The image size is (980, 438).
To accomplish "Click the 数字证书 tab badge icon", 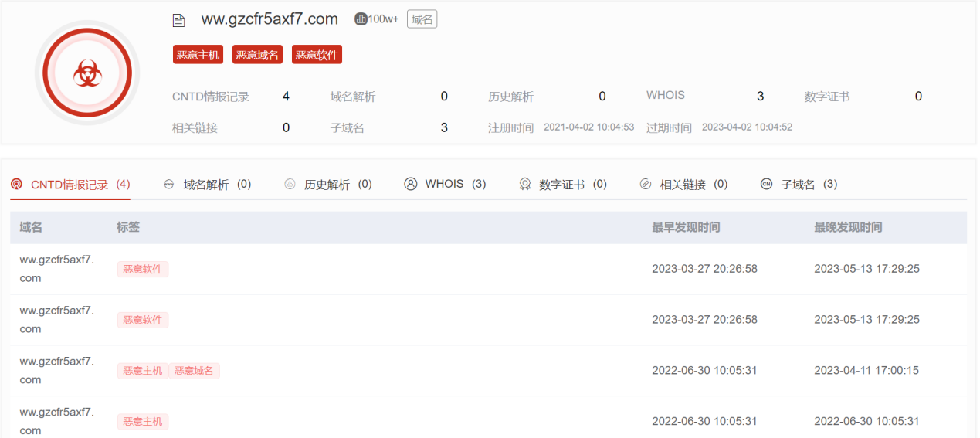I will pos(525,185).
